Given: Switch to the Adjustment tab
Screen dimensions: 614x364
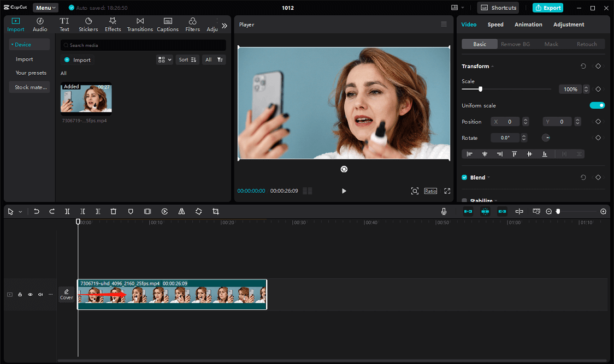Looking at the screenshot, I should click(569, 24).
